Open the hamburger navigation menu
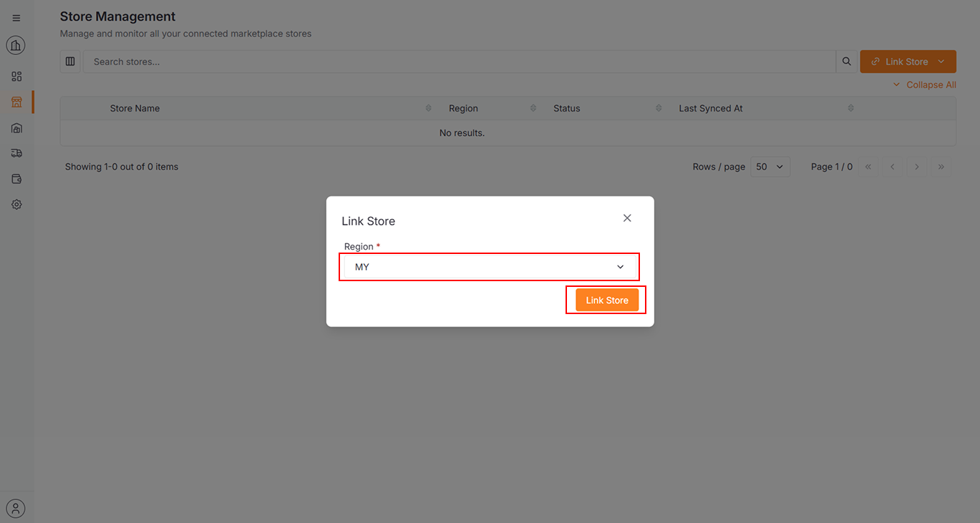Screen dimensions: 980x523 16,17
